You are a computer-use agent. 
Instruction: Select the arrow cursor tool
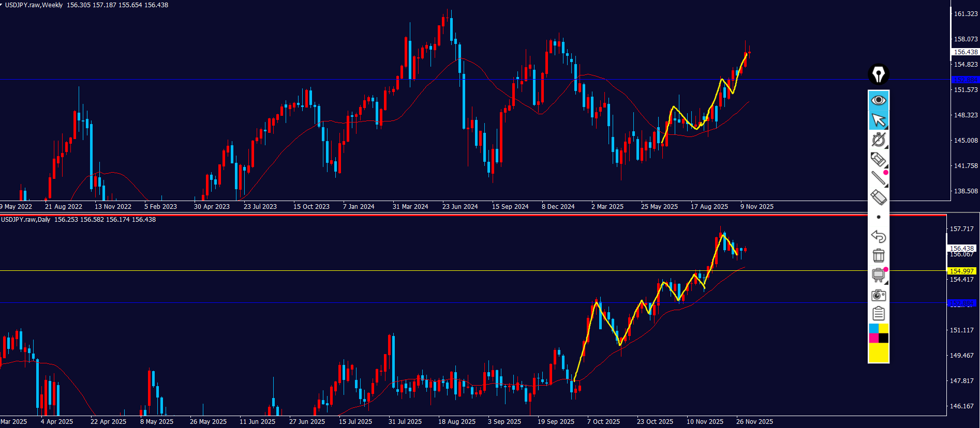pos(878,120)
